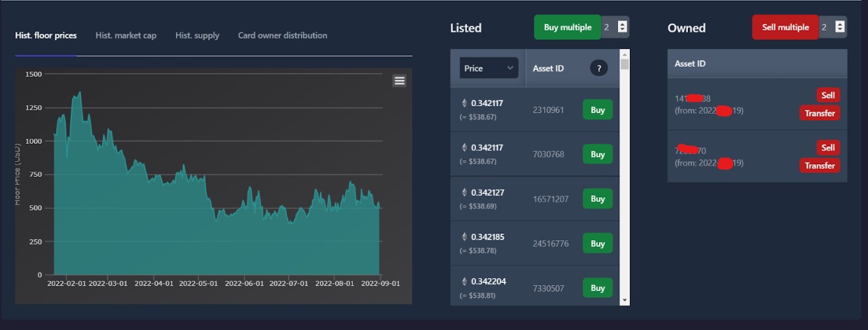Click the (= $538.81) USD value
Viewport: 868px width, 330px height.
(478, 295)
